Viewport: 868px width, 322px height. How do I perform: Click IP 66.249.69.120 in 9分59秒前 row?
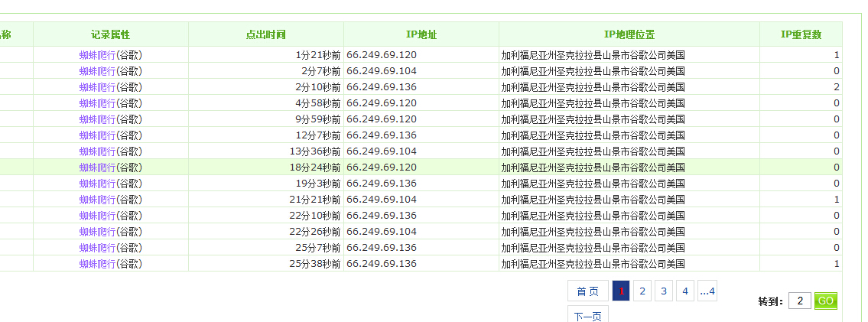click(382, 119)
